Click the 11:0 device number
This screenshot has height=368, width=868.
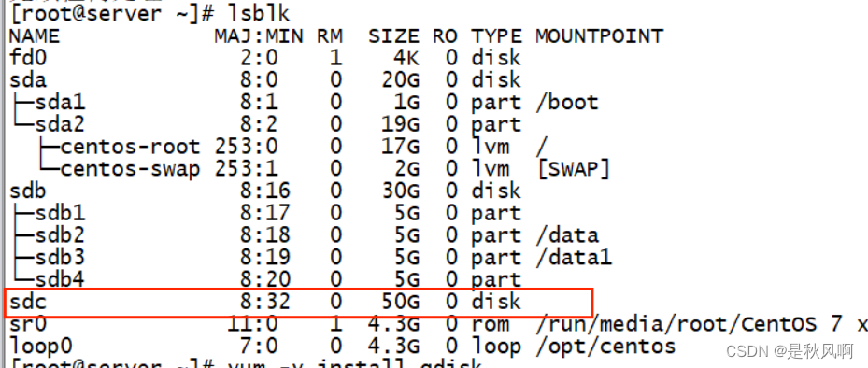click(252, 323)
